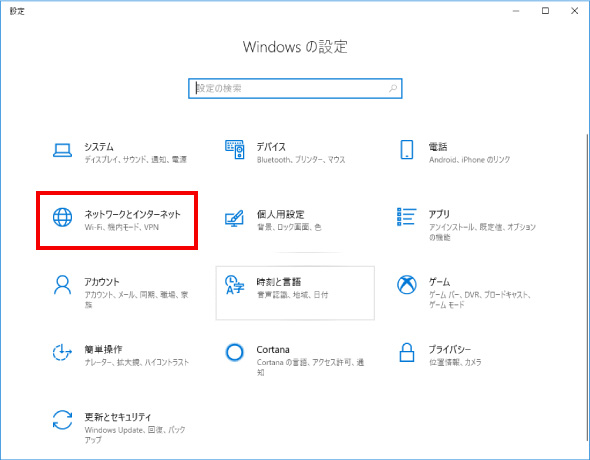Select the アカウント heading
This screenshot has height=460, width=590.
pyautogui.click(x=102, y=282)
